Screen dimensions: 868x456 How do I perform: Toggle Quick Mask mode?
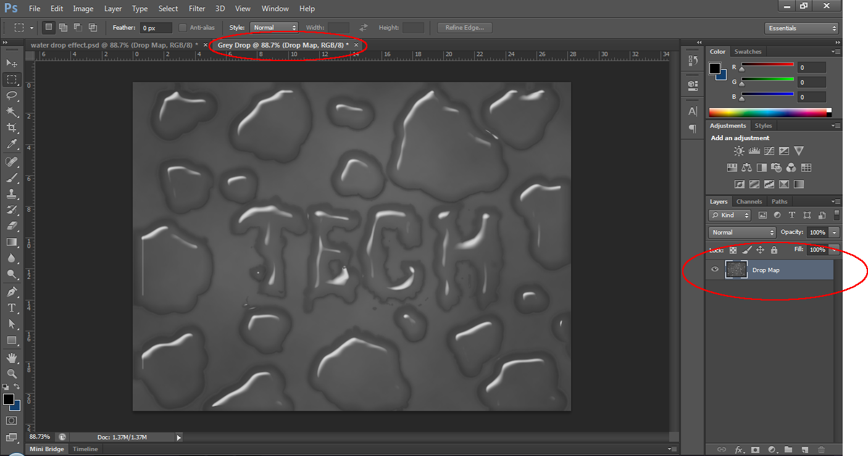[x=12, y=420]
